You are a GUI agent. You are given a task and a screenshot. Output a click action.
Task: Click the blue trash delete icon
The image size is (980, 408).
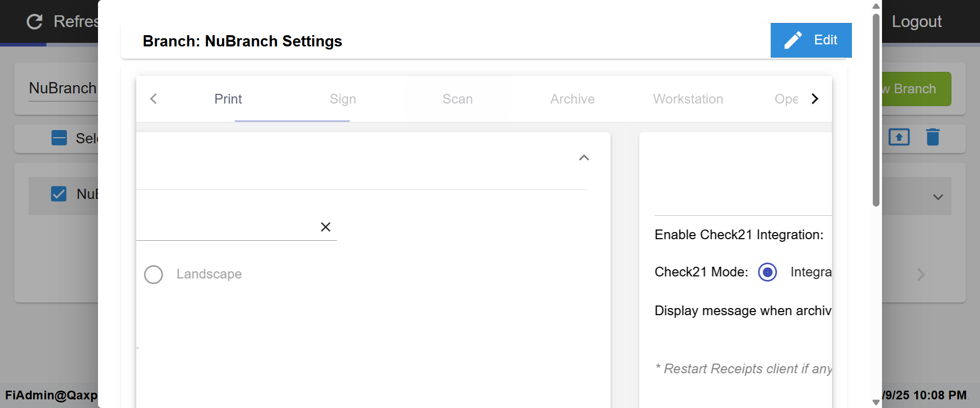(933, 137)
